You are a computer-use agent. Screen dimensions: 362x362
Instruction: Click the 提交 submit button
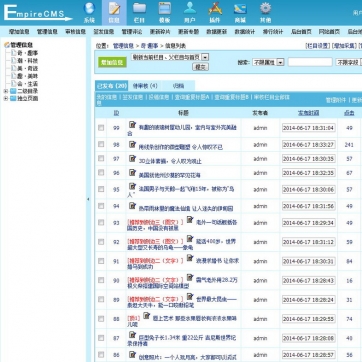pyautogui.click(x=200, y=67)
